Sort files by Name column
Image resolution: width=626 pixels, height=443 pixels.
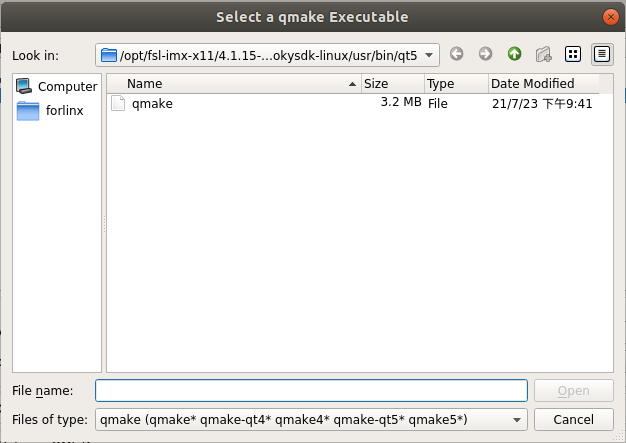pyautogui.click(x=232, y=84)
